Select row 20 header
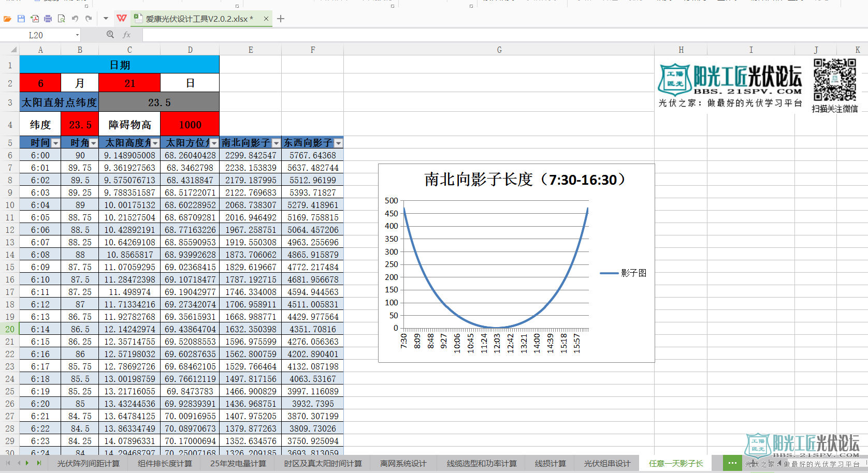The width and height of the screenshot is (868, 473). point(10,329)
